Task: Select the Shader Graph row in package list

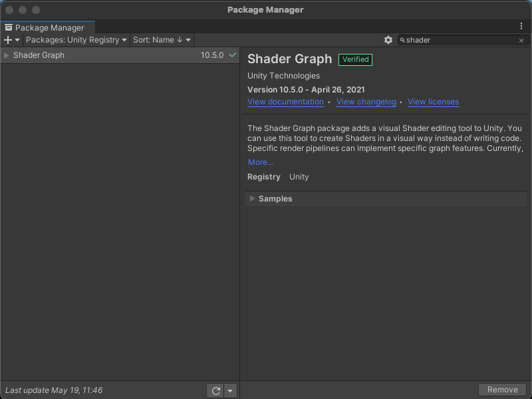Action: (x=120, y=55)
